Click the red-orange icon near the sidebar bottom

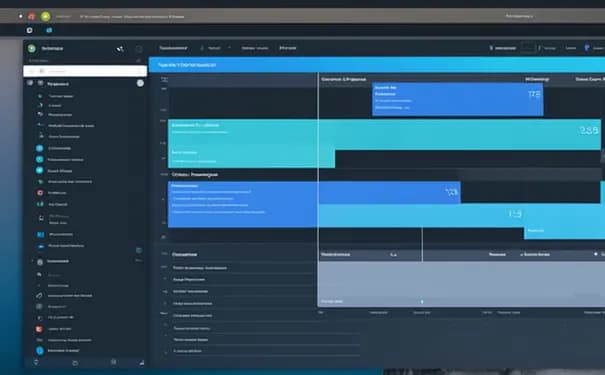click(x=39, y=329)
